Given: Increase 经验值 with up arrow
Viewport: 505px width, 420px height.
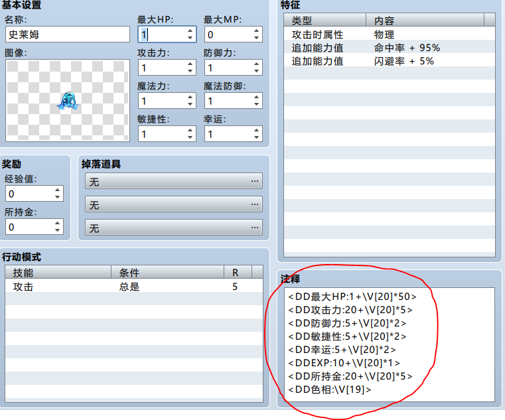Looking at the screenshot, I should 57,190.
